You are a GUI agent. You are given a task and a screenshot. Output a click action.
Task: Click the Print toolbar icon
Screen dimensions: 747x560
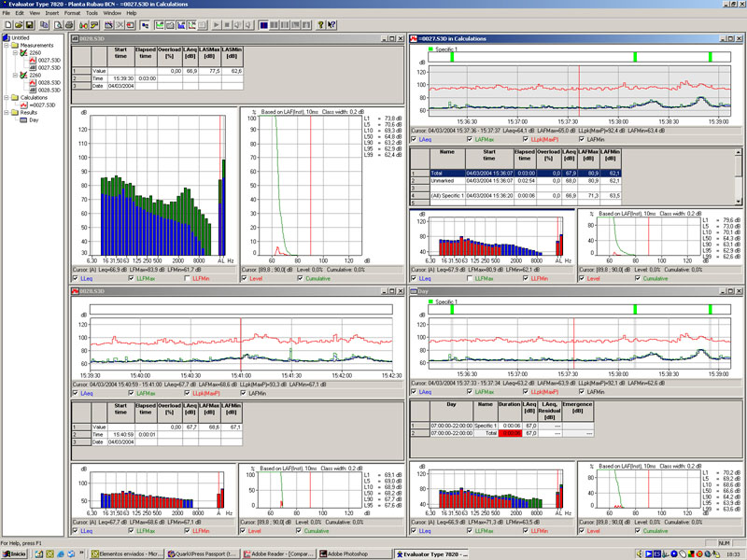[x=69, y=25]
